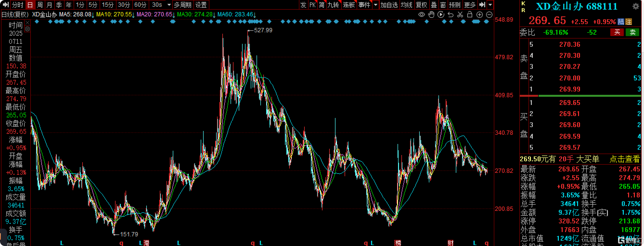Expand the dropdown arrow next to 事件
Image resolution: width=644 pixels, height=246 pixels.
click(x=375, y=5)
